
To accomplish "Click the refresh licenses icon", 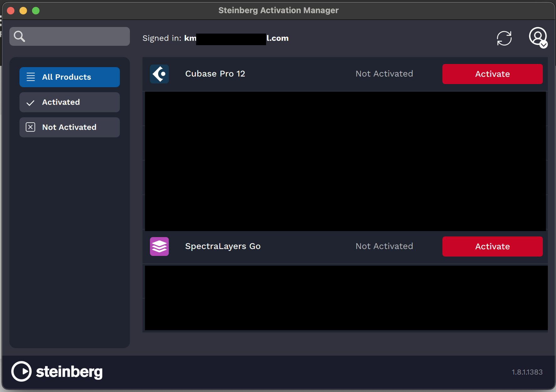I will [x=505, y=38].
